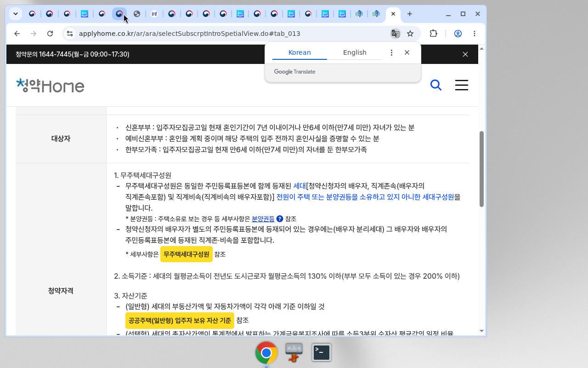Click the yellow 무주택세대구성원 button
The width and height of the screenshot is (588, 368).
point(187,254)
